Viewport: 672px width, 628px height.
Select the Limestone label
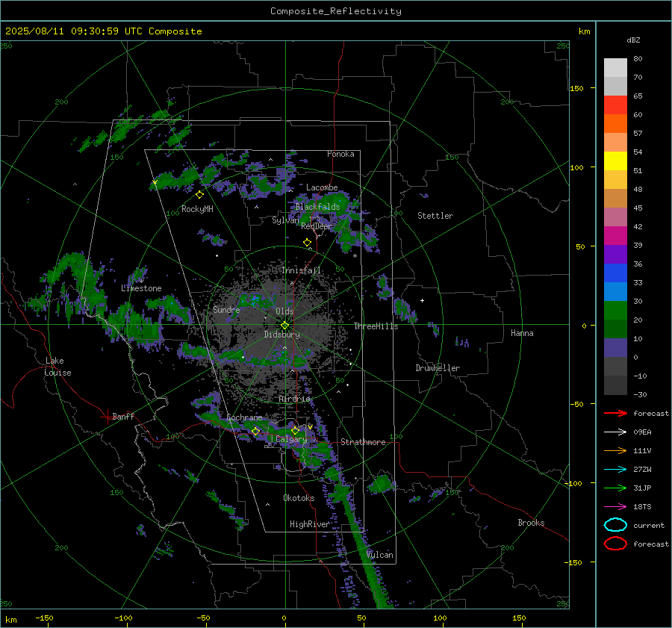tap(141, 288)
